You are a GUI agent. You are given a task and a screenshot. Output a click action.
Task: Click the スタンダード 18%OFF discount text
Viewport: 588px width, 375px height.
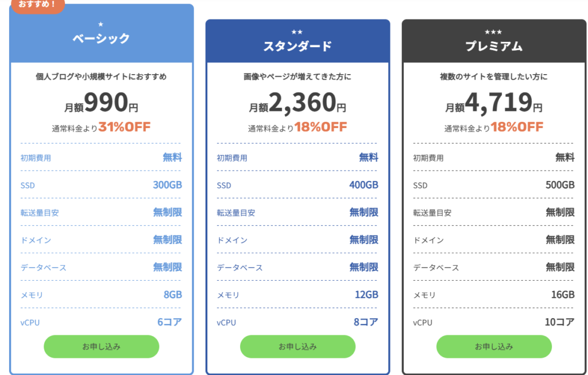point(320,127)
